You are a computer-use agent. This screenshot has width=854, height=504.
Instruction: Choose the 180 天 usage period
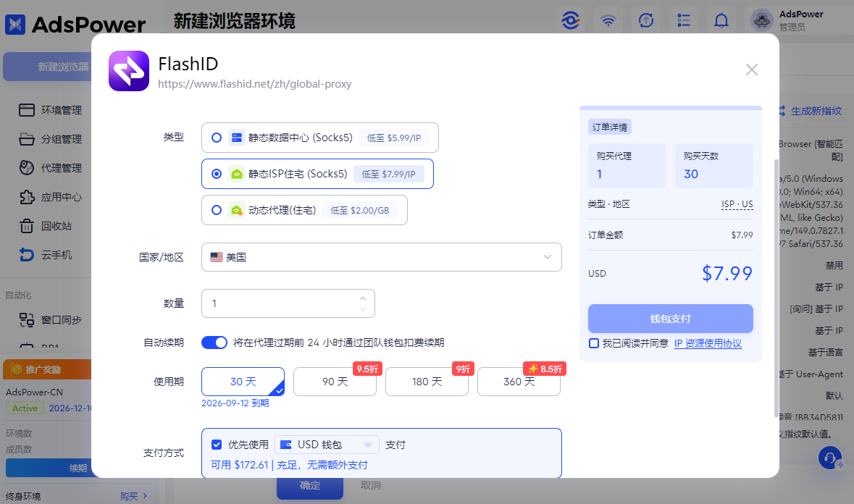(427, 382)
